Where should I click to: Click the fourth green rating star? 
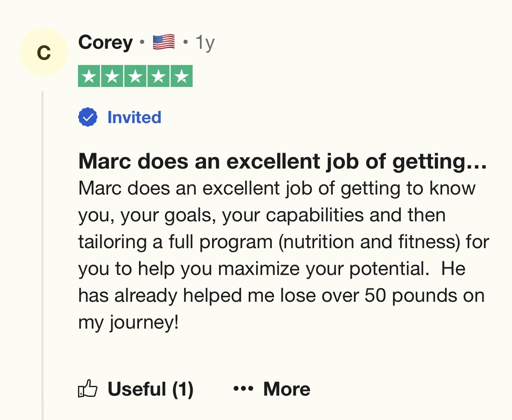(x=158, y=76)
